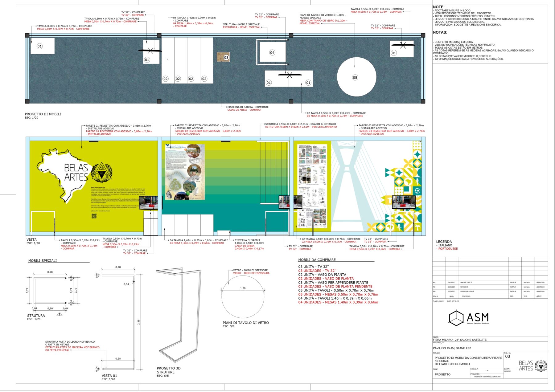Image resolution: width=555 pixels, height=392 pixels.
Task: Click 'ANDERSON VASCONCELLOS MARTINS' in PROJETO cell
Action: click(487, 377)
